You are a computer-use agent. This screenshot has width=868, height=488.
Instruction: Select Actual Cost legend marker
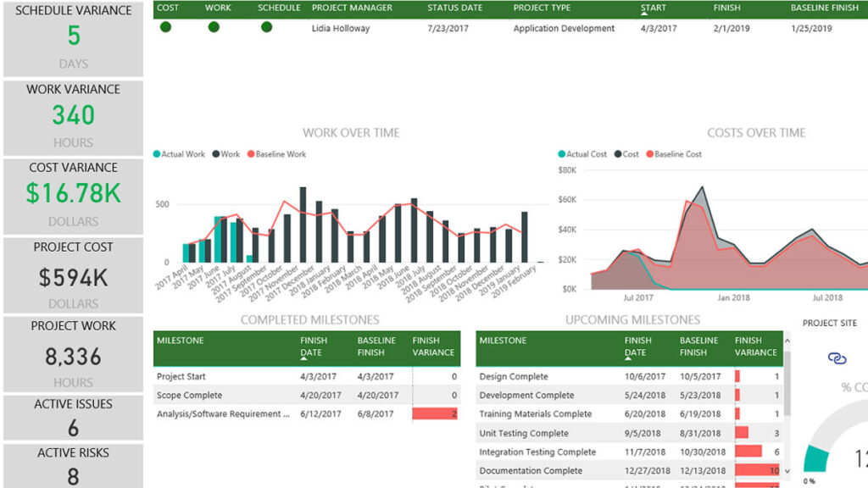coord(561,154)
